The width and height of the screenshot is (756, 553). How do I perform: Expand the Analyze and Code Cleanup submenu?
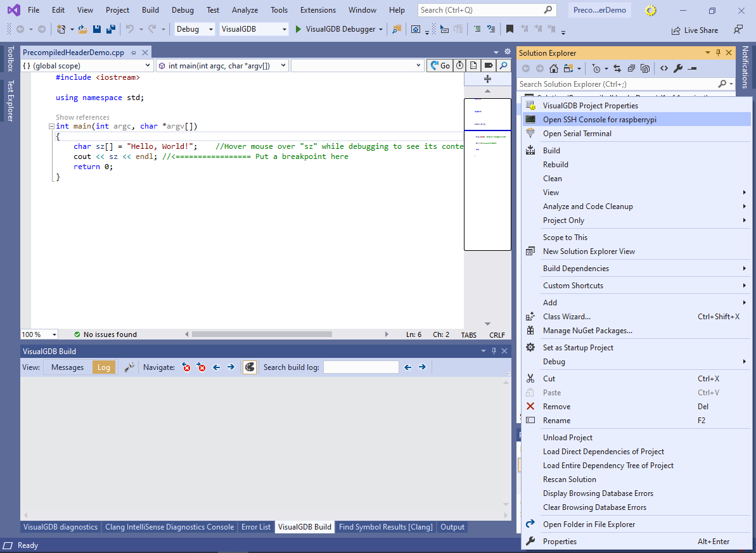(x=637, y=207)
